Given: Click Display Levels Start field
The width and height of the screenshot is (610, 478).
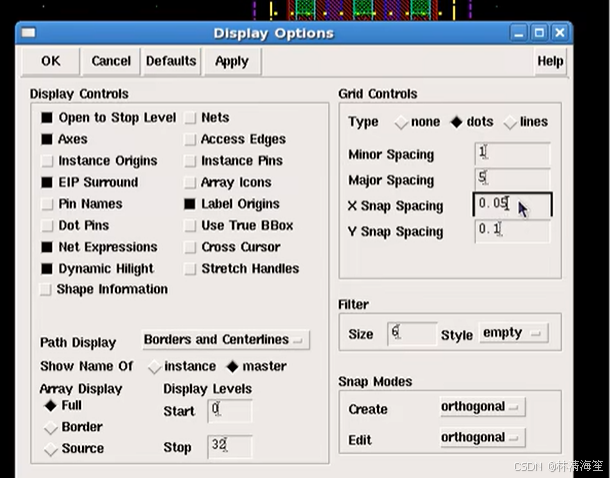Looking at the screenshot, I should tap(230, 410).
